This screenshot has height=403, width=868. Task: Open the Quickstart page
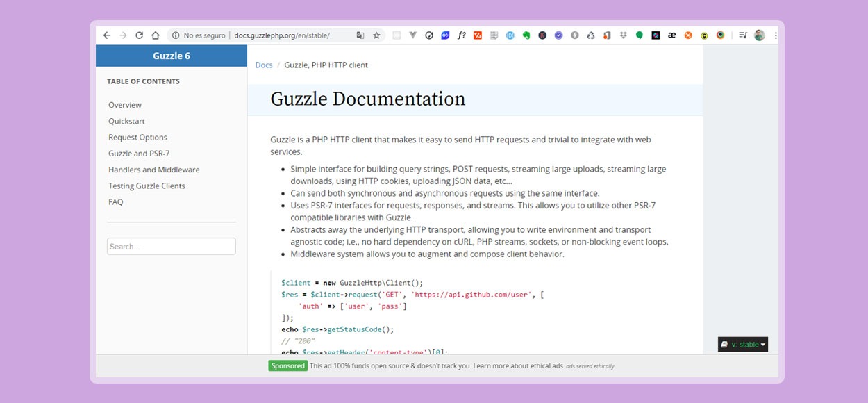coord(126,121)
